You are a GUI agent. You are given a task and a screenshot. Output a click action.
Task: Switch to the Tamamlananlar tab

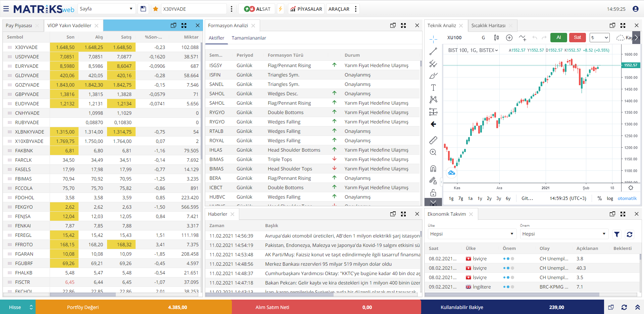(x=249, y=38)
